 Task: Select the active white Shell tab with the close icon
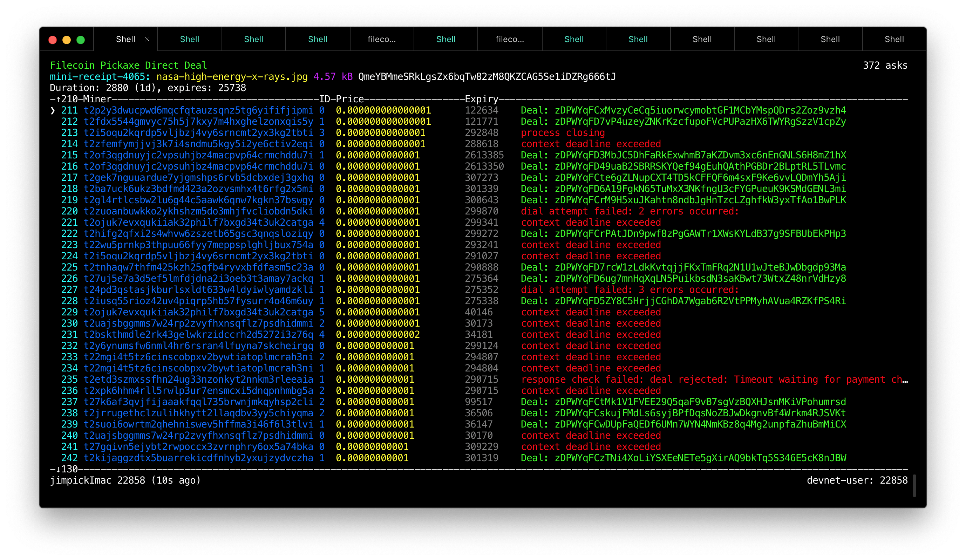tap(126, 39)
